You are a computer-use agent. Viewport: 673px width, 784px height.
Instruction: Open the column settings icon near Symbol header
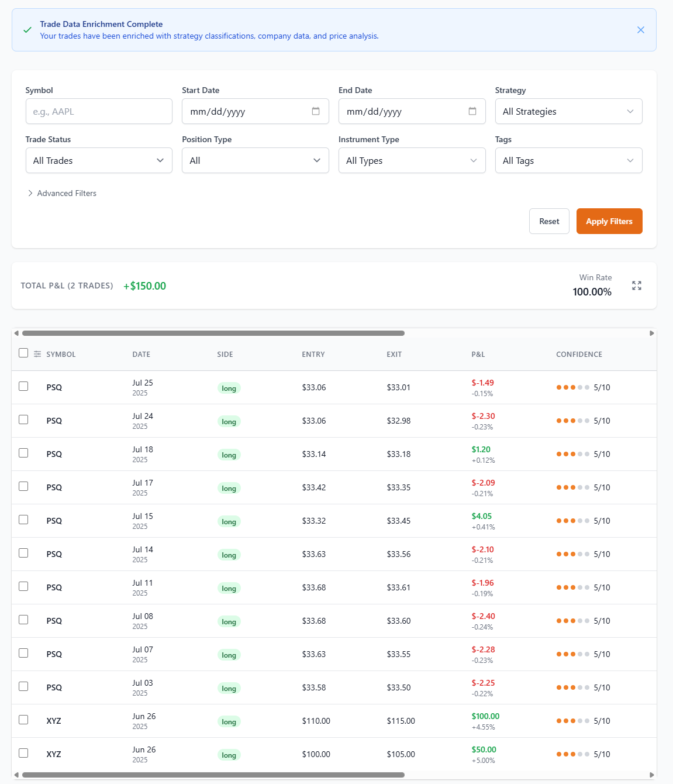[x=37, y=354]
